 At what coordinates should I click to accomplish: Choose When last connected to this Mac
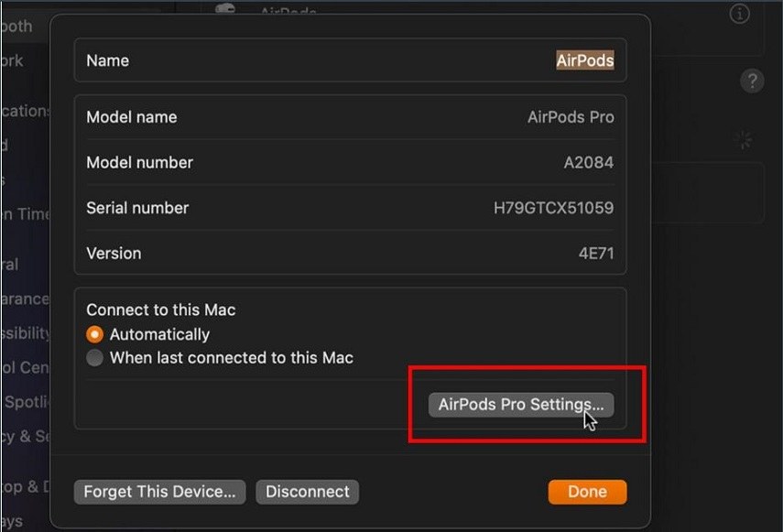tap(94, 358)
